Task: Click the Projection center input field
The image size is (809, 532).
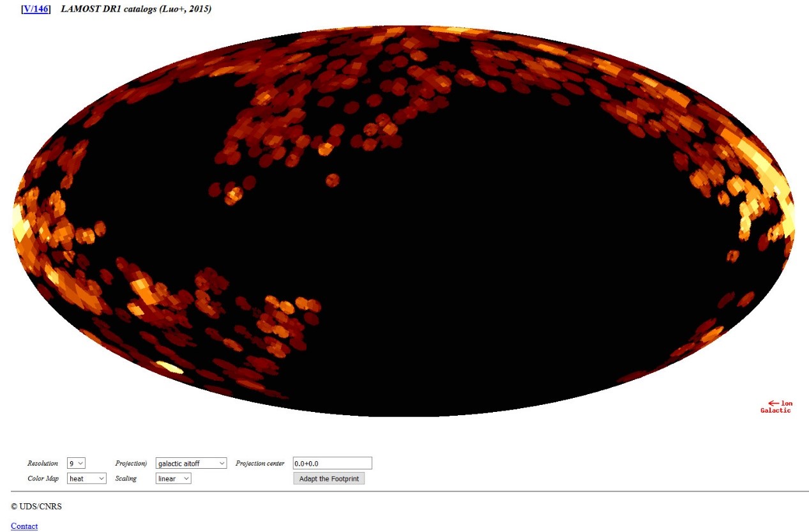Action: [x=331, y=463]
